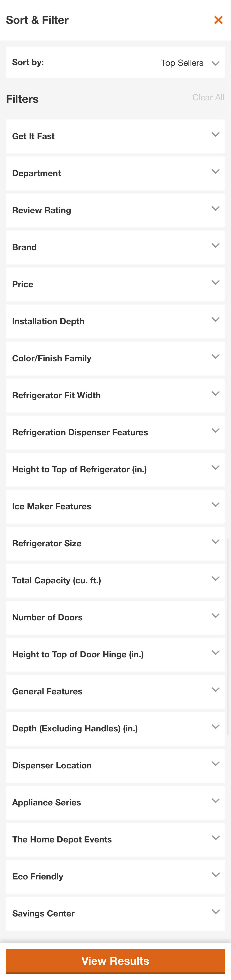Open the General Features section

pyautogui.click(x=115, y=691)
